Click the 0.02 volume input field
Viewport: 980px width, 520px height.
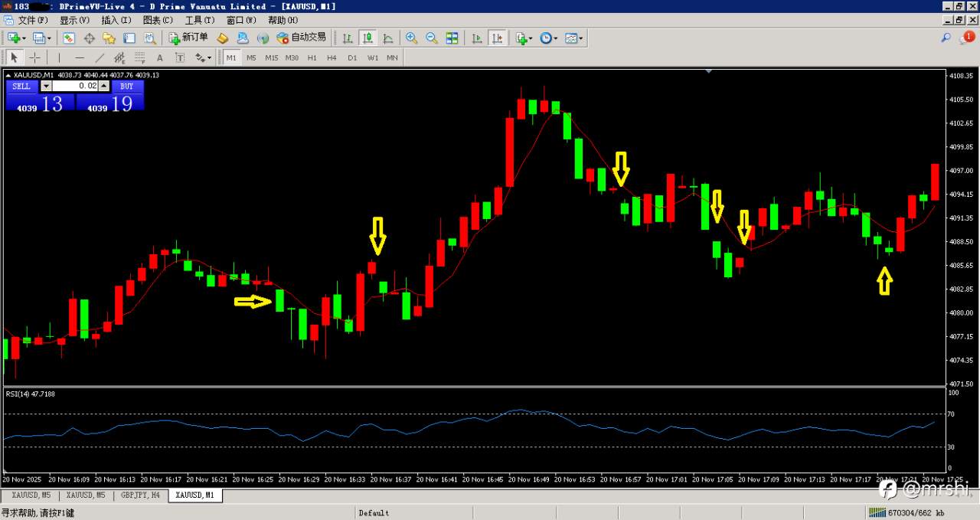pyautogui.click(x=75, y=87)
